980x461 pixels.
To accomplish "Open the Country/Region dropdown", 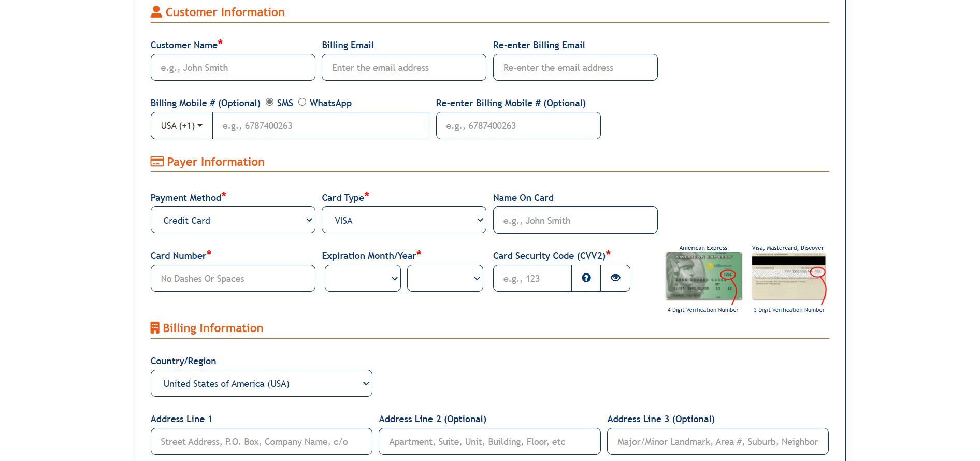I will (261, 384).
